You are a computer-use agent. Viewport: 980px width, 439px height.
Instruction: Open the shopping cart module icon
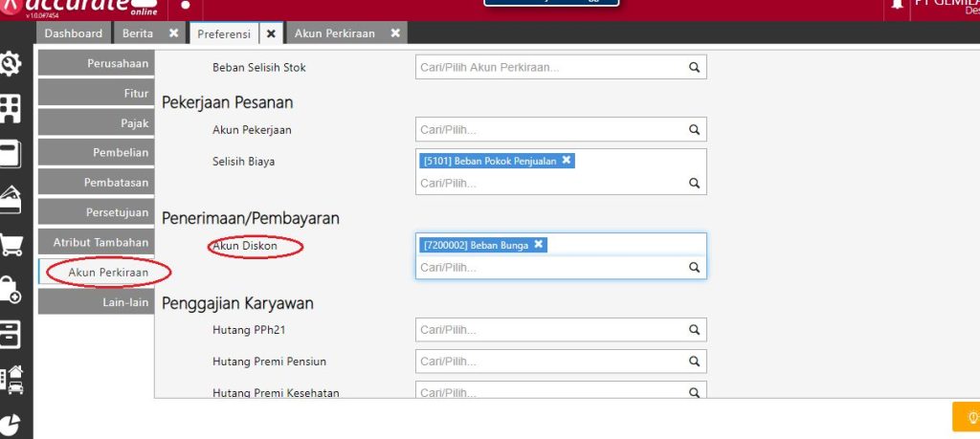pos(11,245)
